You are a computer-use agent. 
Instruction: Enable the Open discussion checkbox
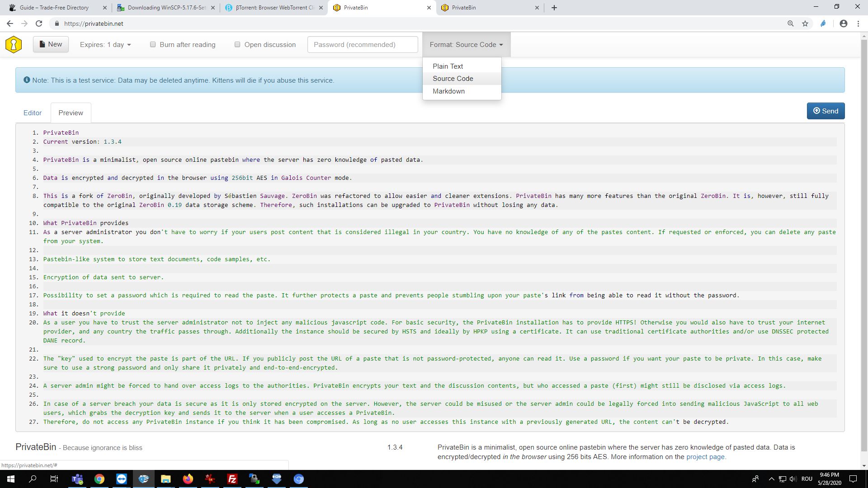tap(237, 44)
